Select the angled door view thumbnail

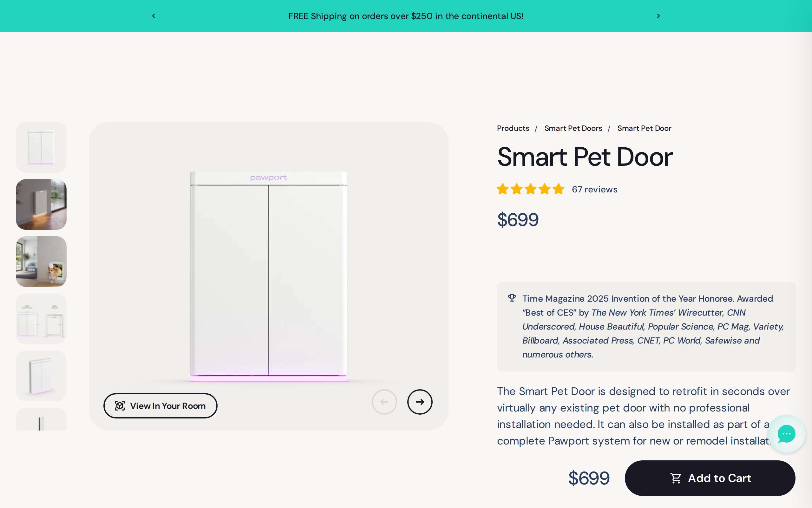coord(41,376)
